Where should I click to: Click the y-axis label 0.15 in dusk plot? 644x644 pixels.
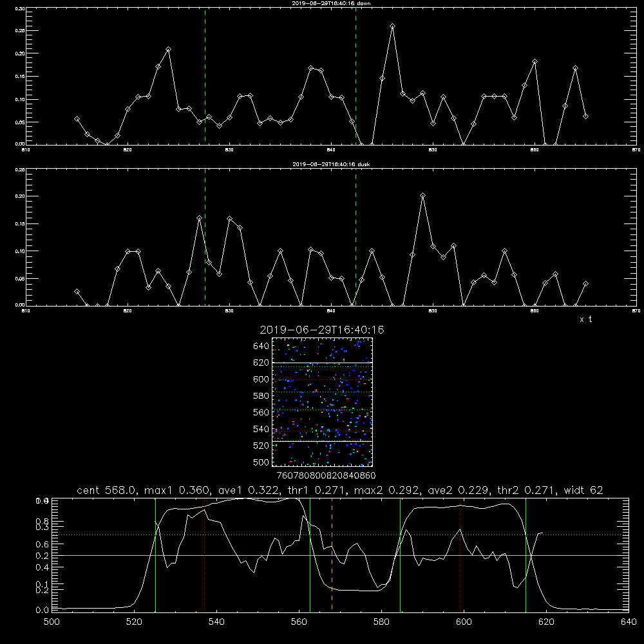(20, 224)
